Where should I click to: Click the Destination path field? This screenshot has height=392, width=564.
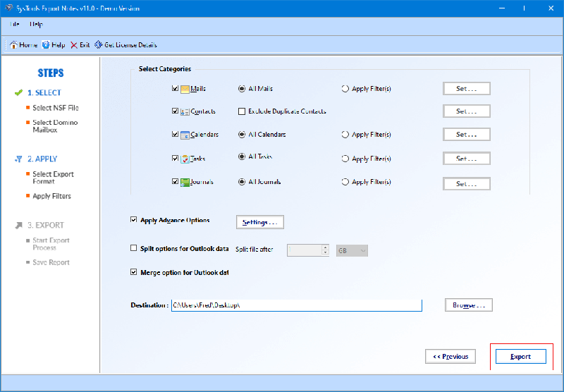(296, 305)
